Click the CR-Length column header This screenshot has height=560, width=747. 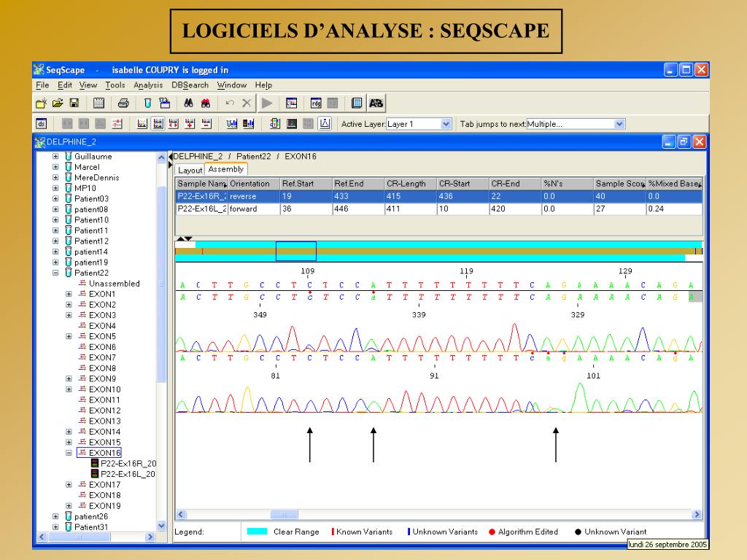click(411, 184)
